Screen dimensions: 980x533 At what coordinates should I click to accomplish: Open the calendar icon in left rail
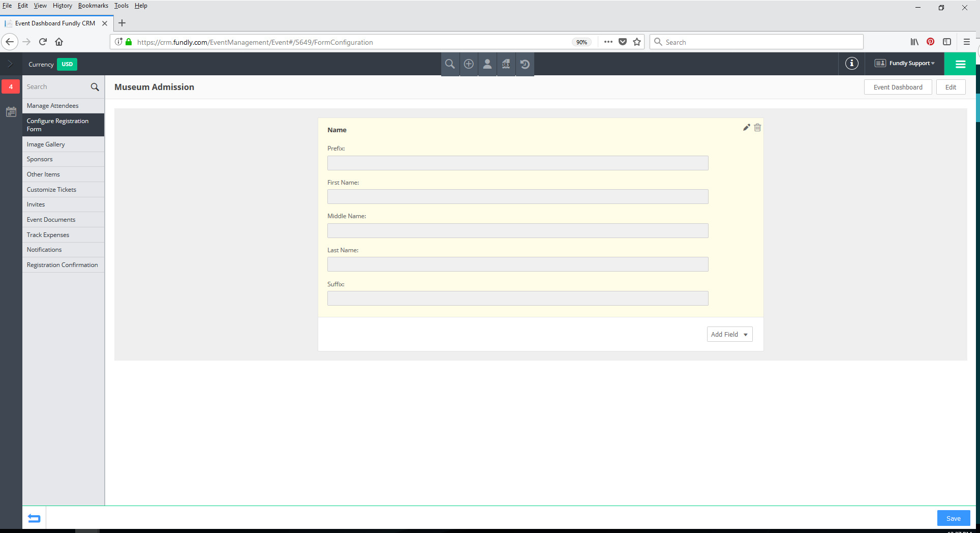(x=11, y=112)
